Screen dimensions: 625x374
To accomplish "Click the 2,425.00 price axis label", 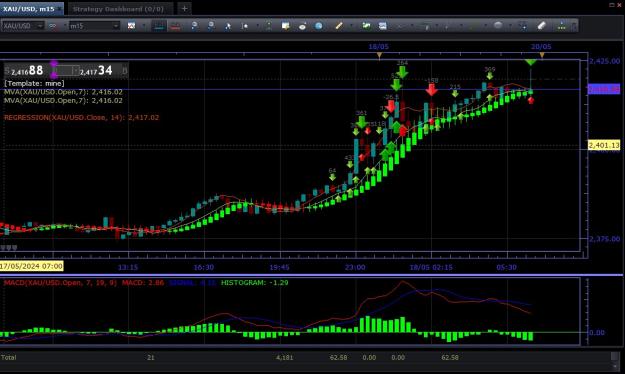I will tap(605, 61).
